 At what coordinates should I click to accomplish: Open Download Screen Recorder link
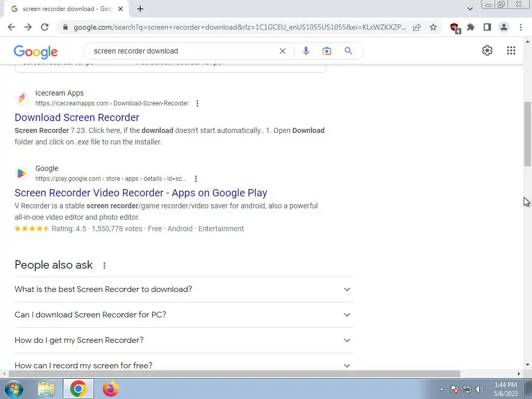77,117
